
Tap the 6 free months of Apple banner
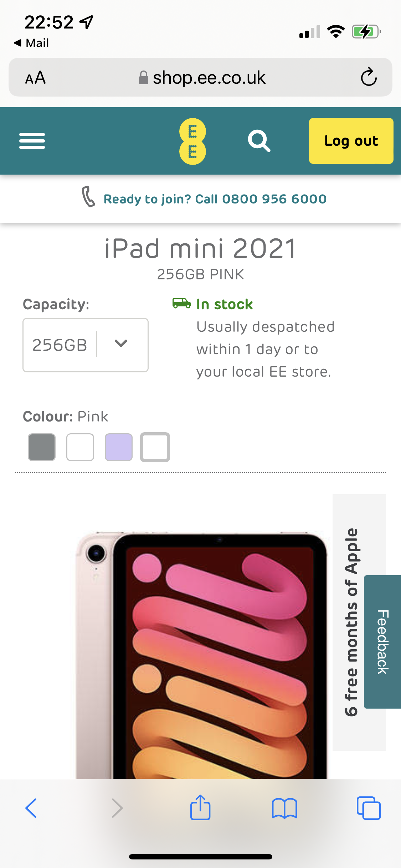pyautogui.click(x=351, y=622)
